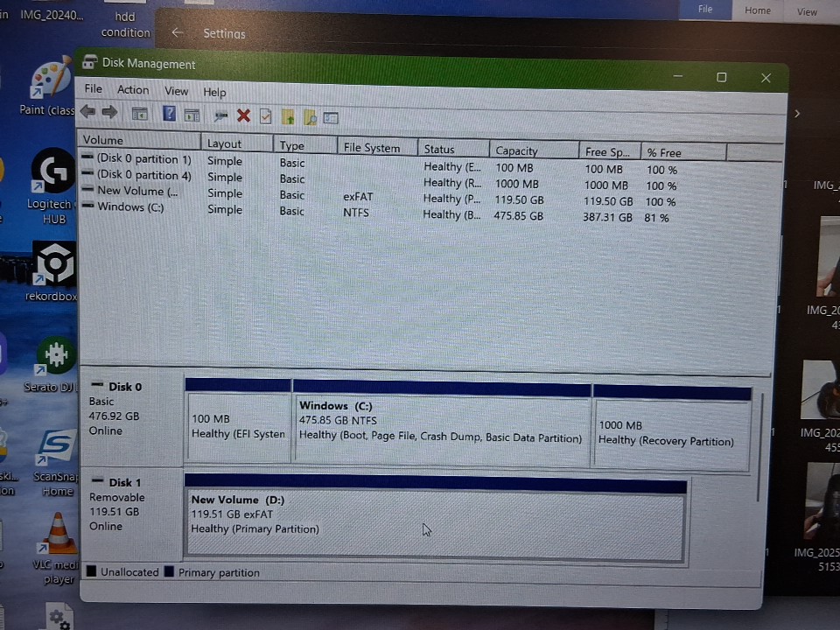Click the blue Help question mark icon
The height and width of the screenshot is (630, 840).
click(169, 114)
